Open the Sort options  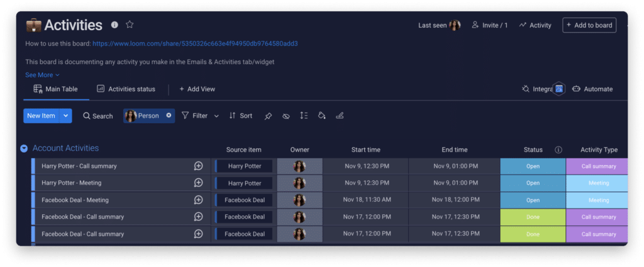click(x=241, y=116)
